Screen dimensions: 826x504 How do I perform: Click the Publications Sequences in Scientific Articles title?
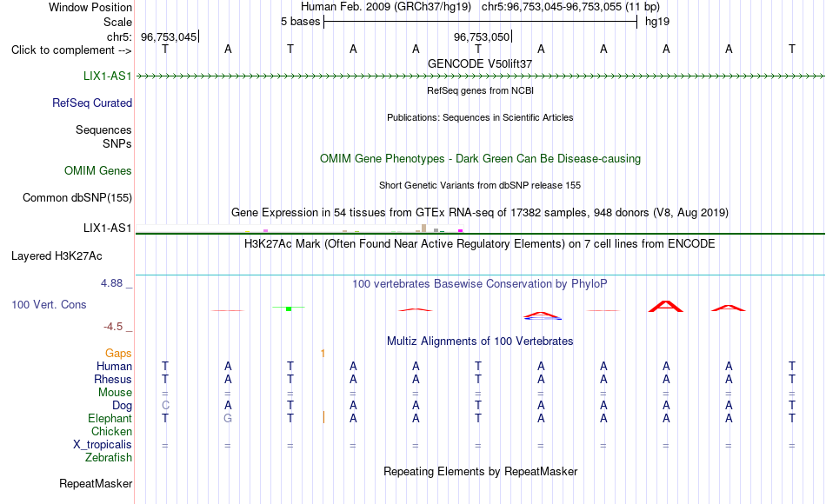tap(480, 117)
